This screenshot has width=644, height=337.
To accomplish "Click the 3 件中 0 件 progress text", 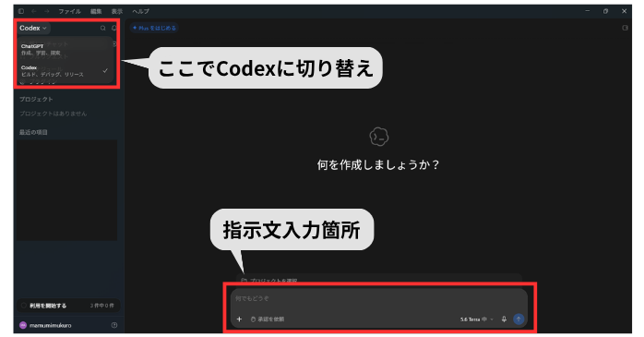I will click(x=102, y=306).
